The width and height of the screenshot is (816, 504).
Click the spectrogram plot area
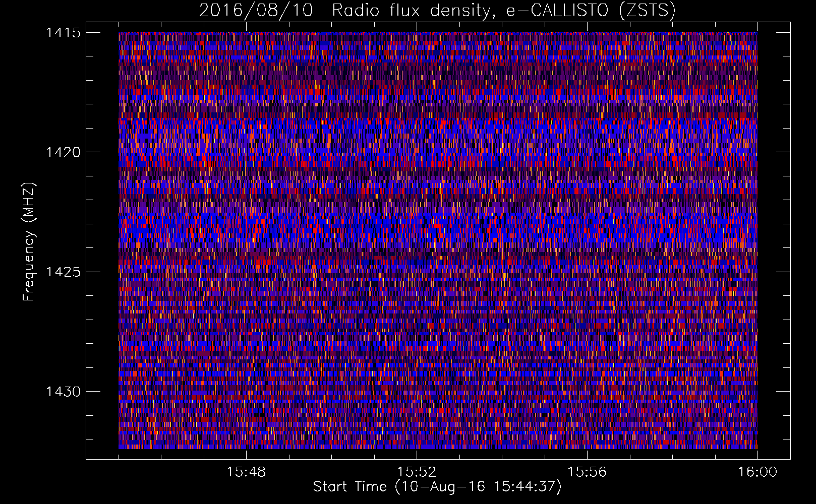coord(438,240)
